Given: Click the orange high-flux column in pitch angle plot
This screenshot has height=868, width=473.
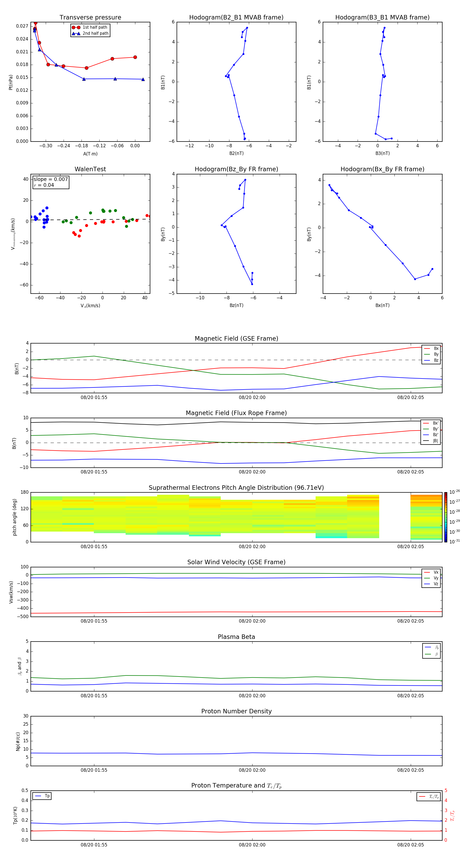Looking at the screenshot, I should pyautogui.click(x=426, y=517).
